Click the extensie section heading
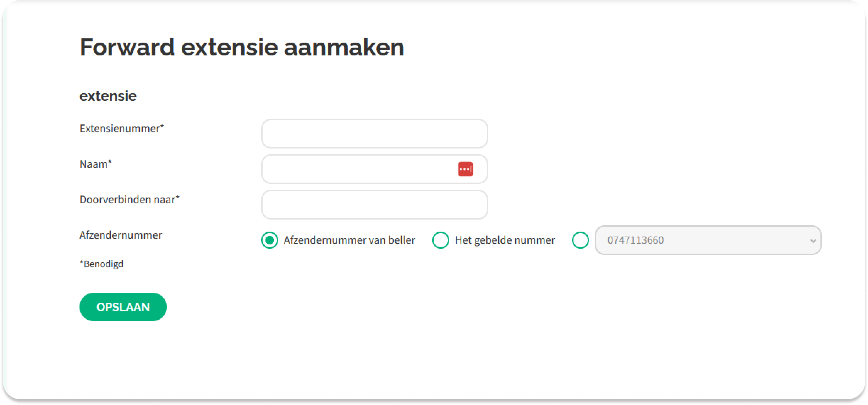The width and height of the screenshot is (868, 405). (108, 96)
